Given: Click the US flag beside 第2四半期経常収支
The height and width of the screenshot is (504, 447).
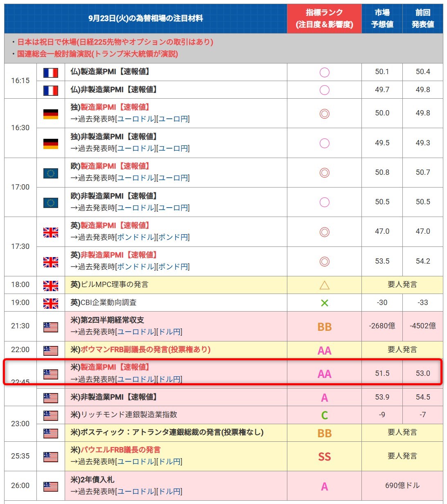Looking at the screenshot, I should (51, 327).
